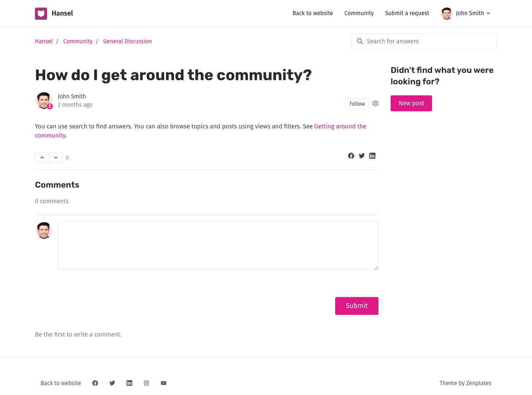Submit the comment
Image resolution: width=532 pixels, height=395 pixels.
pos(356,306)
